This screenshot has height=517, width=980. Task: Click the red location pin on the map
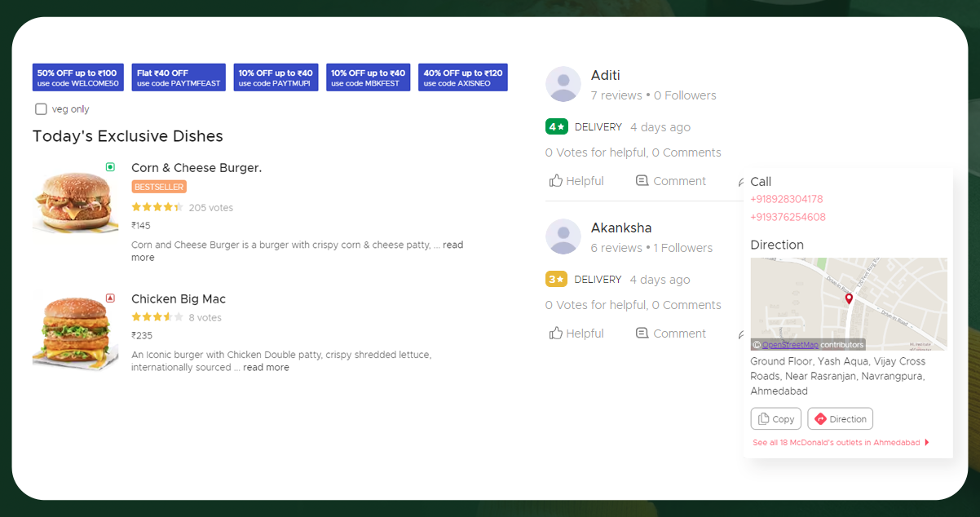click(x=848, y=299)
